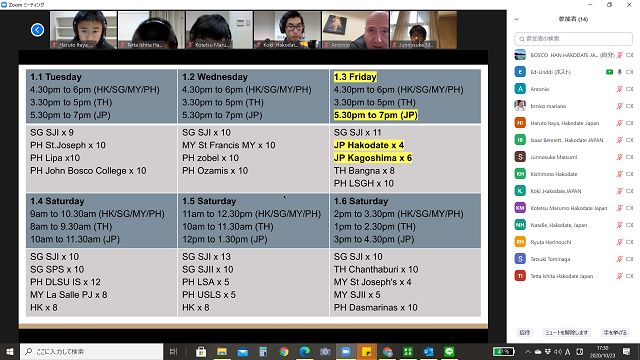
Task: Click the blue back arrow in video strip
Action: (37, 30)
